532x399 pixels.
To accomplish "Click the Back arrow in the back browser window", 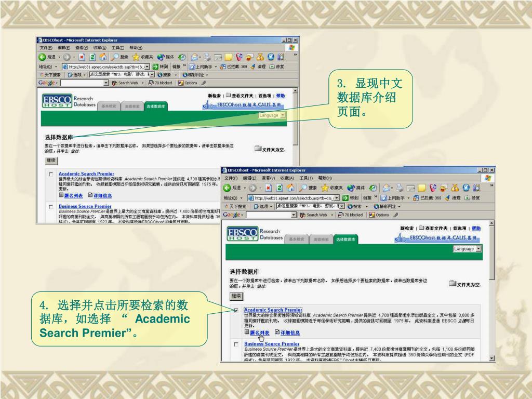I will [42, 57].
